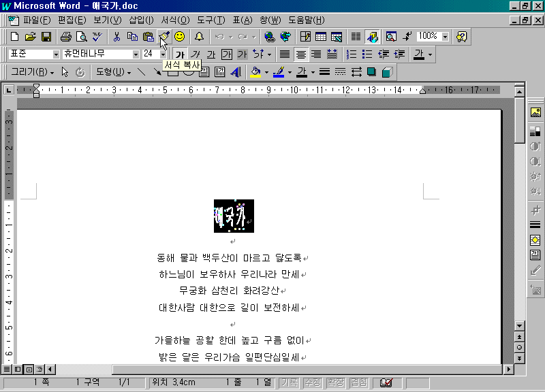The image size is (545, 392).
Task: Cut the selection with the scissors icon
Action: pyautogui.click(x=116, y=37)
